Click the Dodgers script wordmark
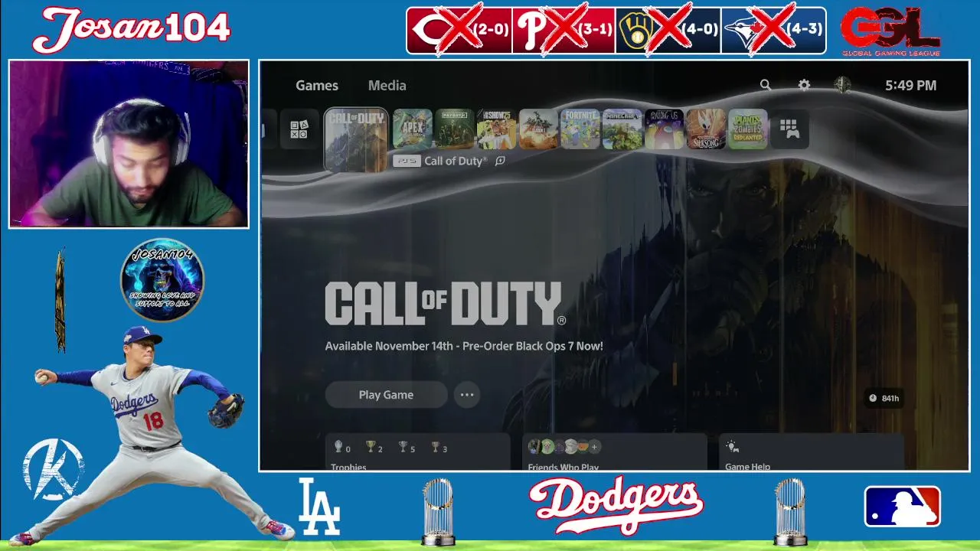The image size is (980, 551). coord(616,505)
